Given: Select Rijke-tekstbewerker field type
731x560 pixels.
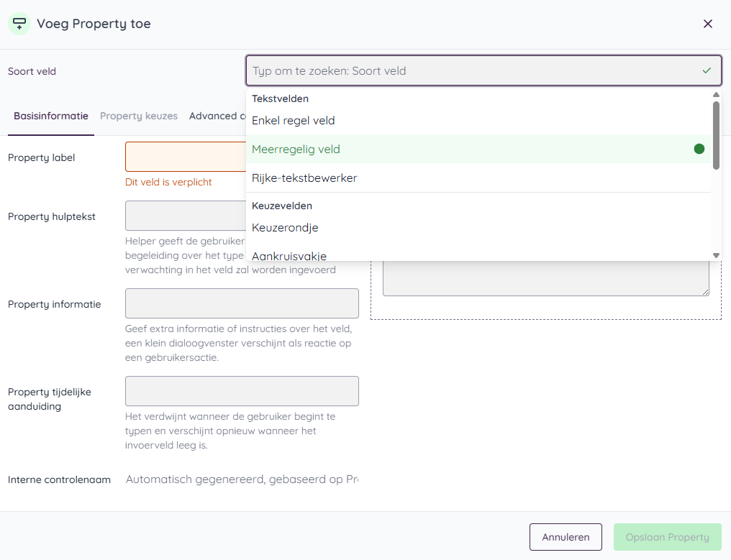Looking at the screenshot, I should tap(304, 178).
